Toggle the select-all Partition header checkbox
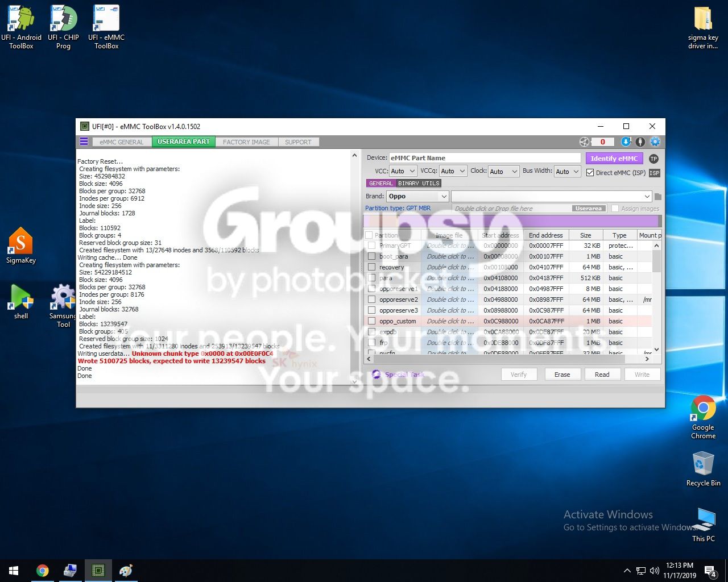The image size is (728, 582). click(369, 235)
